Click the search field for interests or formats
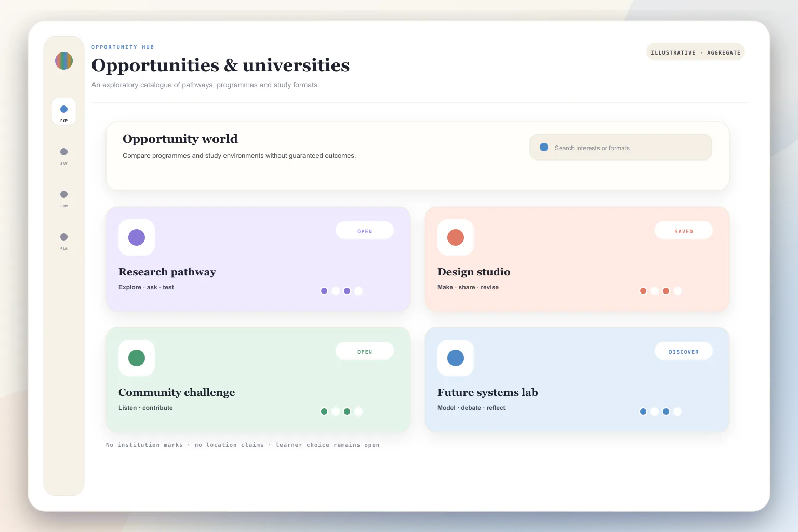 tap(621, 148)
